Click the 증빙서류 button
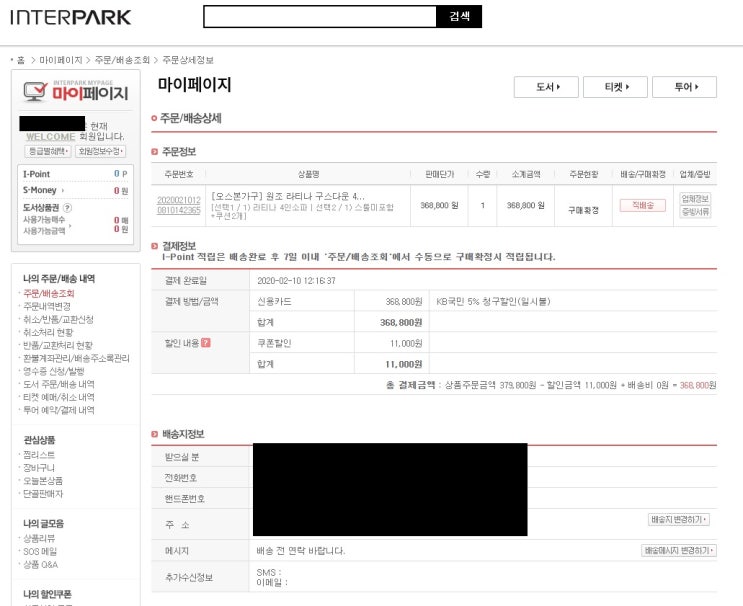The height and width of the screenshot is (606, 743). point(695,212)
